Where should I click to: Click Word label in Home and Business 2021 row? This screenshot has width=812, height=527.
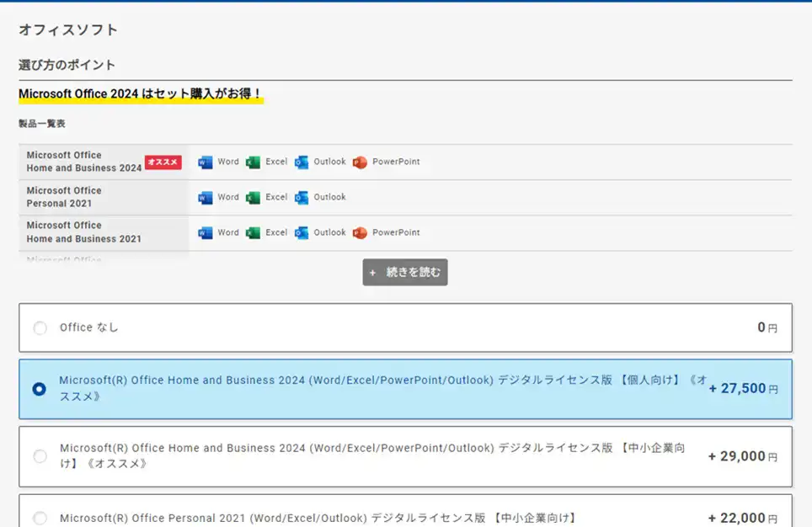(228, 232)
